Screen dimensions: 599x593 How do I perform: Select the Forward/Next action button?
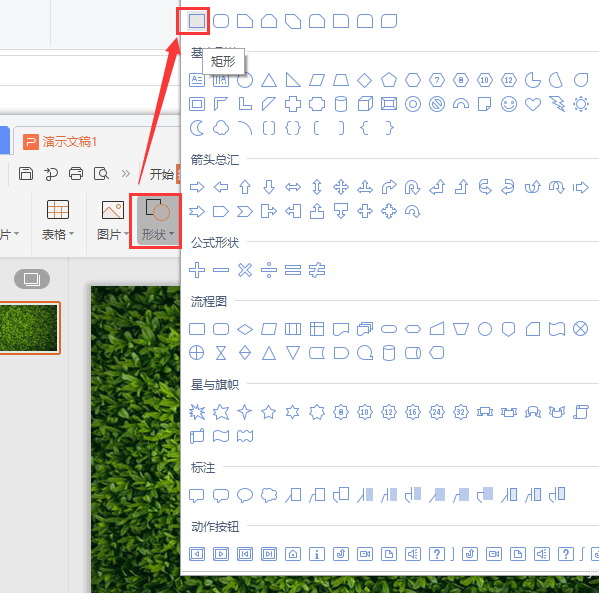click(x=221, y=554)
